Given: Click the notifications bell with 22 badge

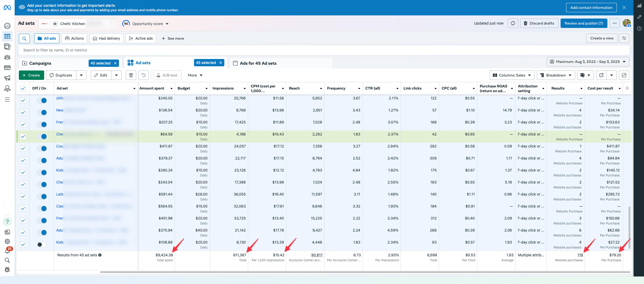Looking at the screenshot, I should point(7,251).
